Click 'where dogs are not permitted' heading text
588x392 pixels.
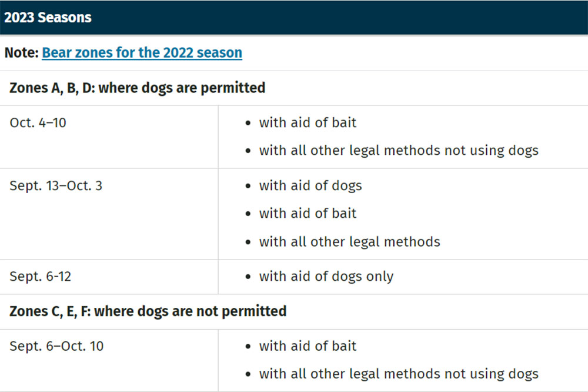[x=190, y=311]
